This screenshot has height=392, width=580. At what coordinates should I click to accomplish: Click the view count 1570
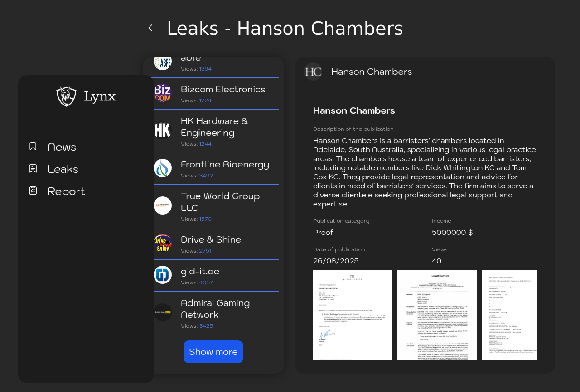(205, 219)
